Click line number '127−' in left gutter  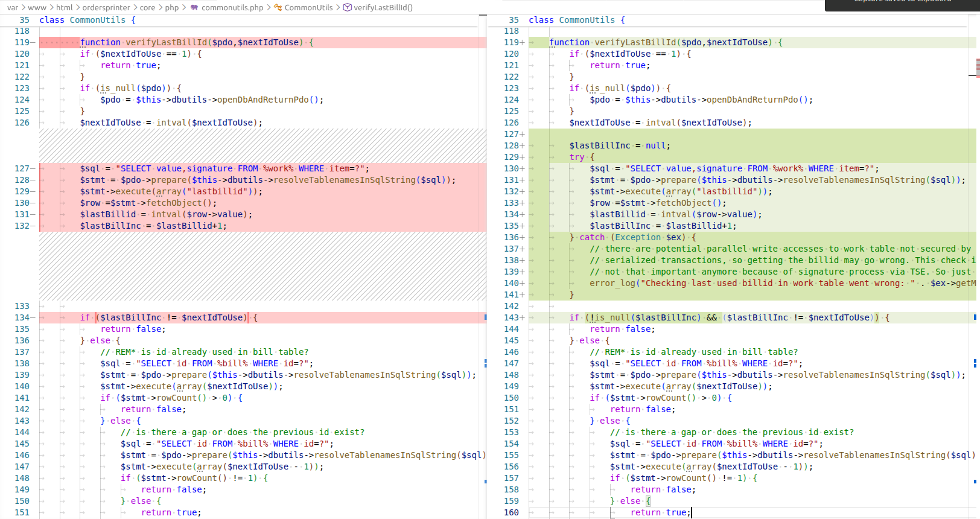tap(24, 168)
